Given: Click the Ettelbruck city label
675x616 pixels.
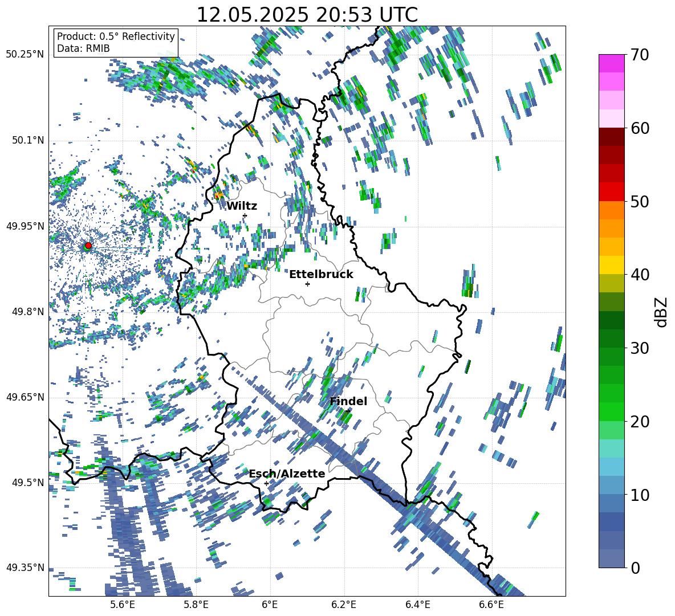Looking at the screenshot, I should point(321,275).
